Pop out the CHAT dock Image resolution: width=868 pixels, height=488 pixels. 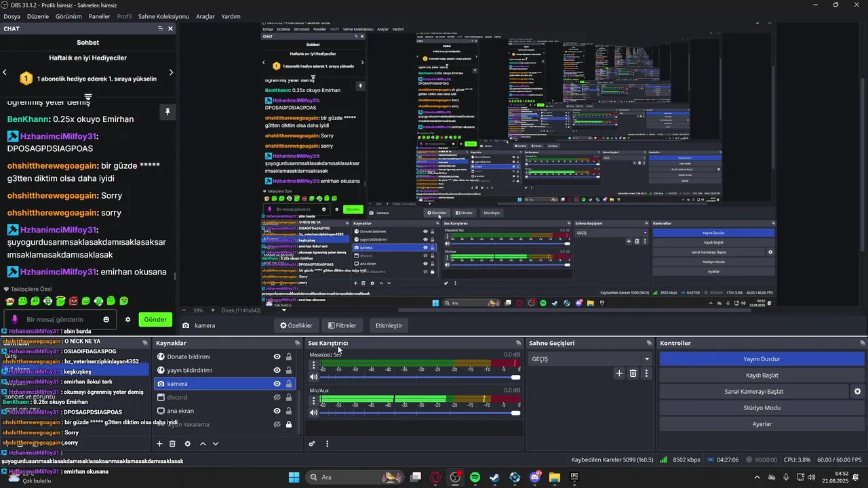pos(161,28)
